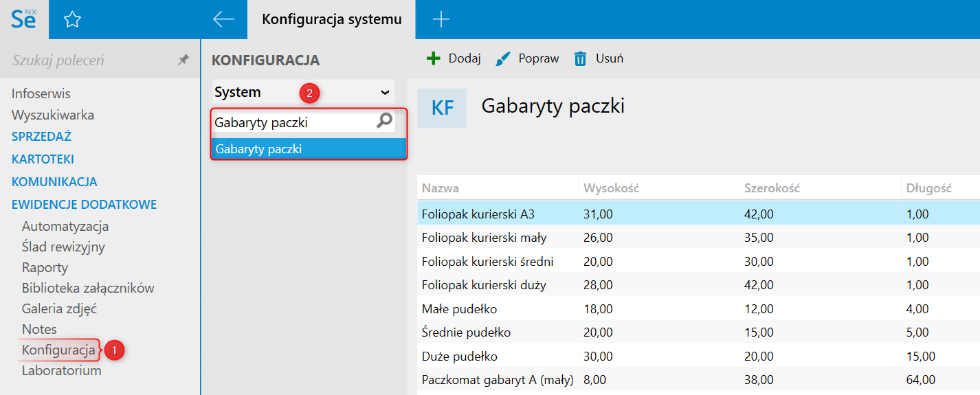Click the magnifier icon in configuration search
Image resolution: width=980 pixels, height=395 pixels.
(385, 122)
